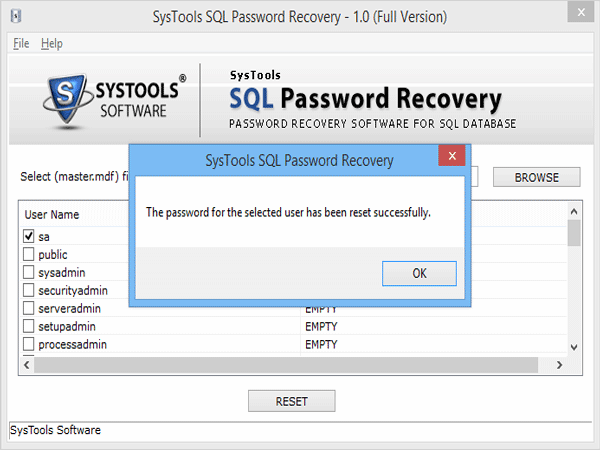Click OK in the password reset dialog
The width and height of the screenshot is (600, 450).
pyautogui.click(x=419, y=273)
